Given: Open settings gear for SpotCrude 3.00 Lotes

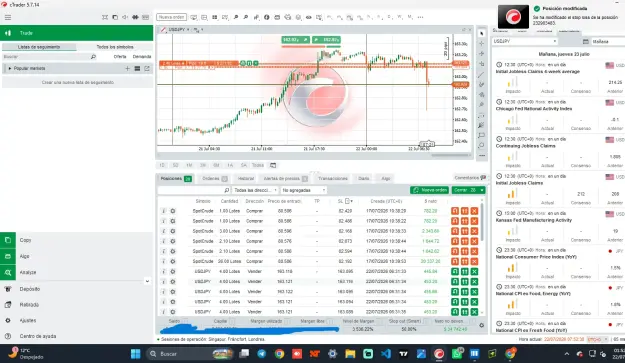Looking at the screenshot, I should [x=173, y=231].
